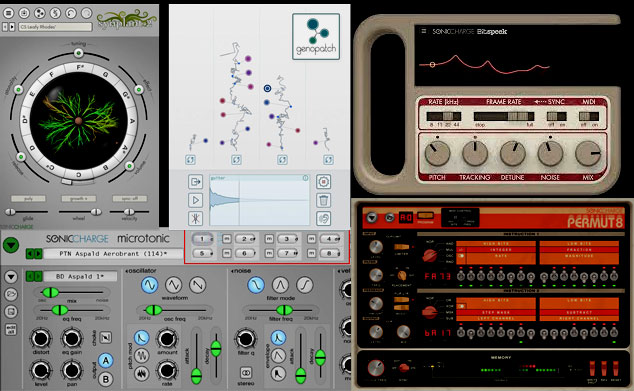Click the Genopatch play preview button
The height and width of the screenshot is (391, 634).
click(x=195, y=200)
